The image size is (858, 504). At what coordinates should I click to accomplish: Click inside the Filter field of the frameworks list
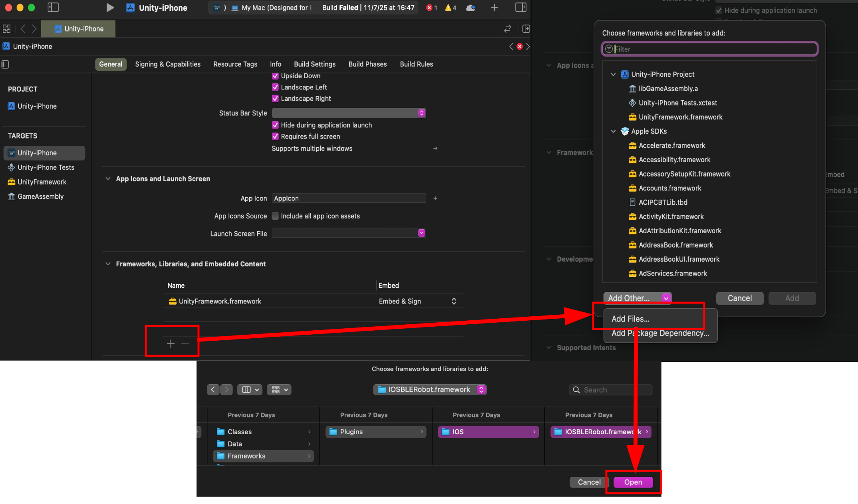pos(709,49)
